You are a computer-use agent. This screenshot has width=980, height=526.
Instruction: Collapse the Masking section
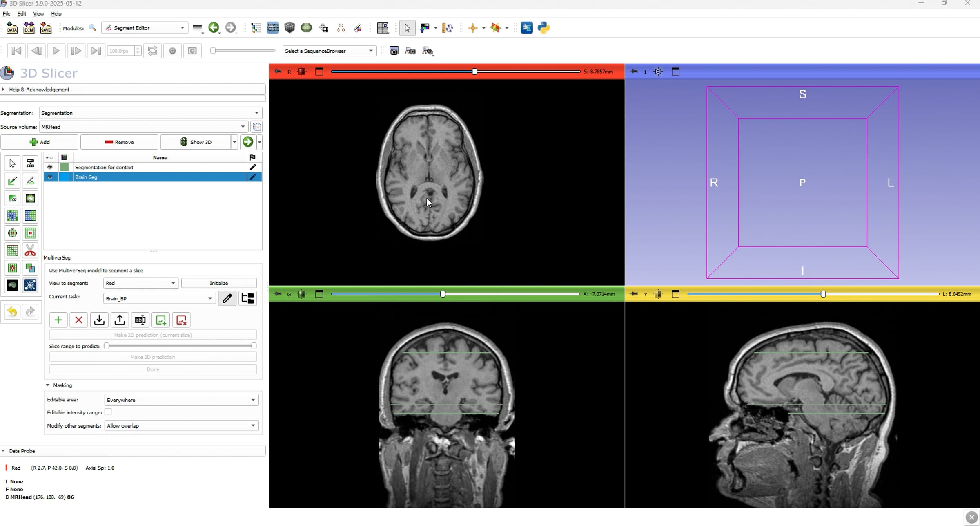point(47,385)
